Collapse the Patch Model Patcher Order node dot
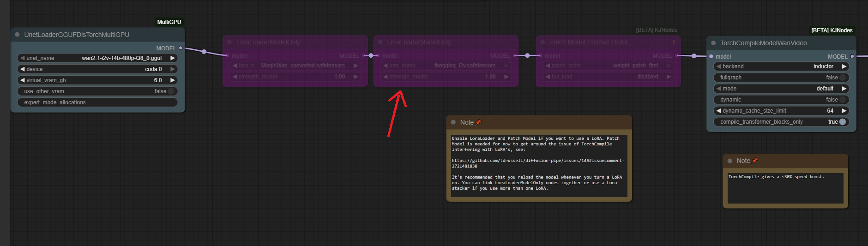 pos(542,42)
